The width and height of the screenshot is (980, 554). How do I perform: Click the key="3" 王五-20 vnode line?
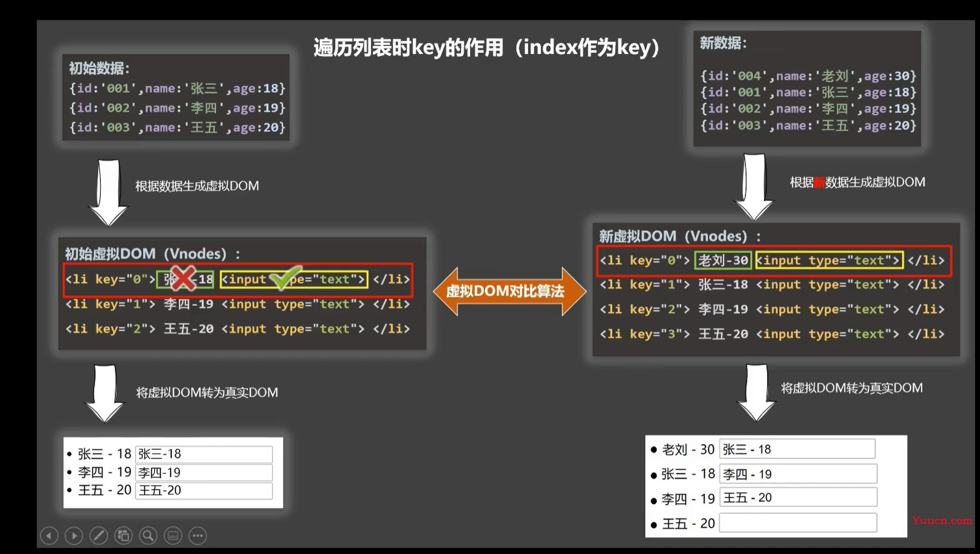coord(772,334)
